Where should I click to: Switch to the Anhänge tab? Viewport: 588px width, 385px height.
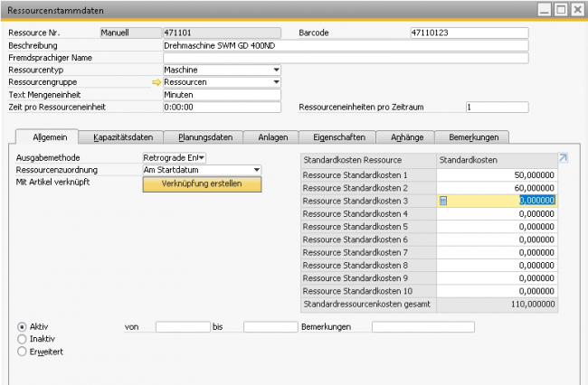click(x=406, y=137)
